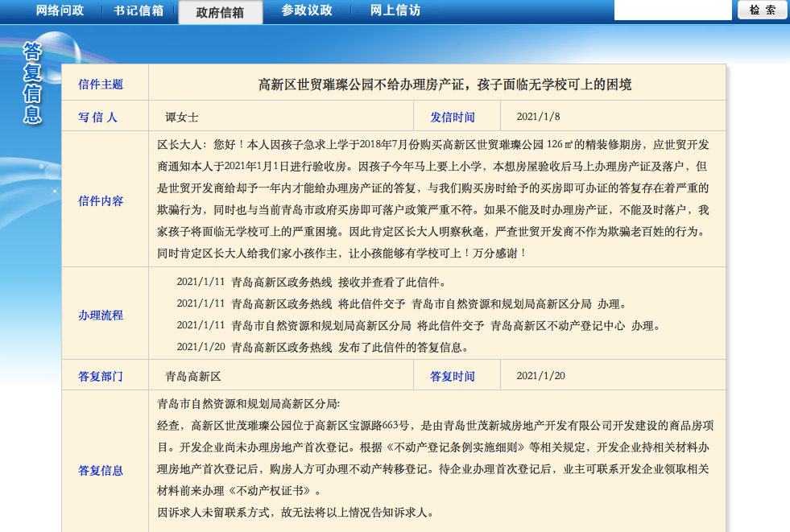Focus the search input field
790x532 pixels.
(672, 10)
